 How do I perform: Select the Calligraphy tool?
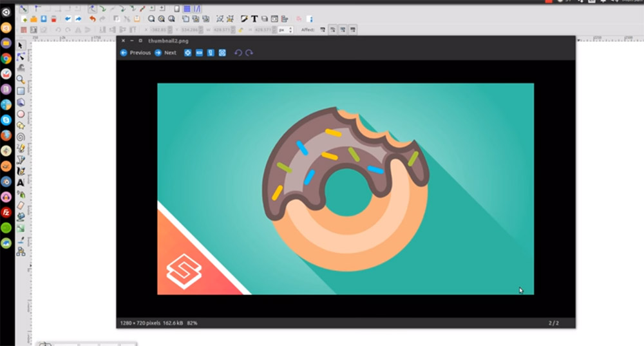pyautogui.click(x=21, y=171)
